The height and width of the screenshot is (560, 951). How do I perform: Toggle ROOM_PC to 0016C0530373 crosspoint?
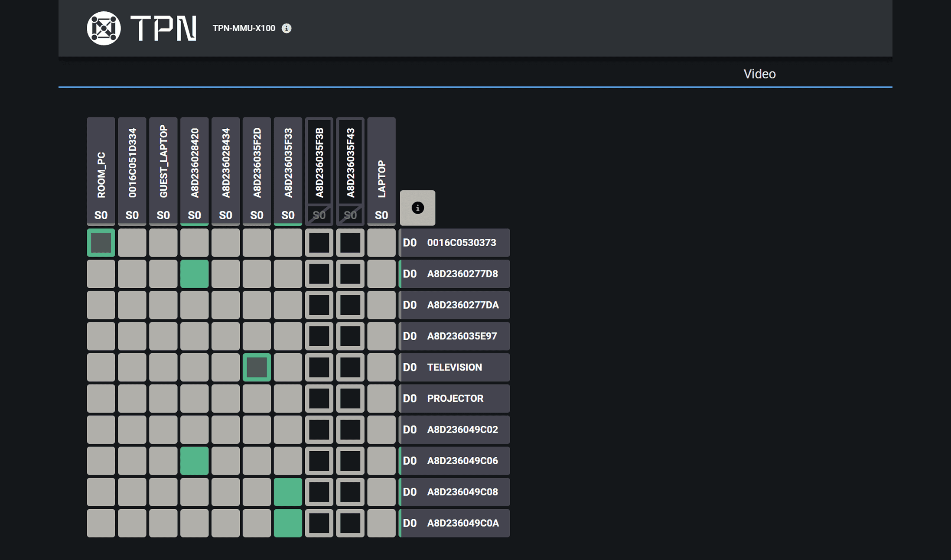click(x=101, y=243)
